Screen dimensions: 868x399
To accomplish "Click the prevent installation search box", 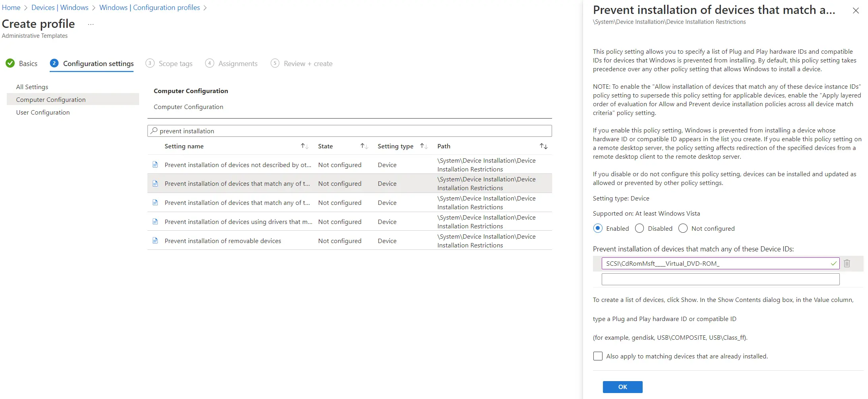I will click(350, 131).
